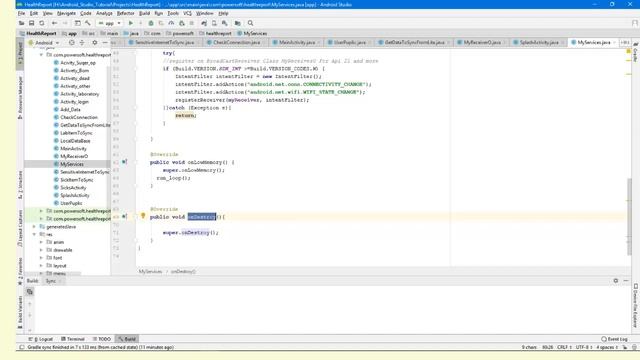Select MainActivity in the project tree
This screenshot has width=640, height=360.
[x=73, y=149]
